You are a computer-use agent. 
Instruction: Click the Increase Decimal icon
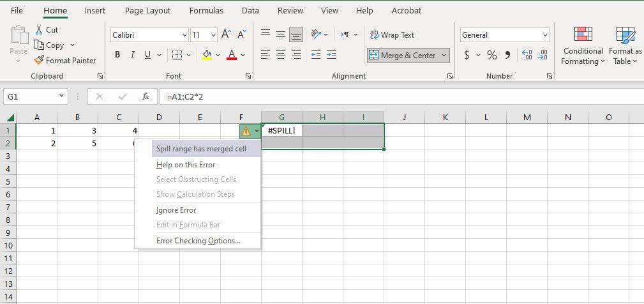(x=527, y=55)
